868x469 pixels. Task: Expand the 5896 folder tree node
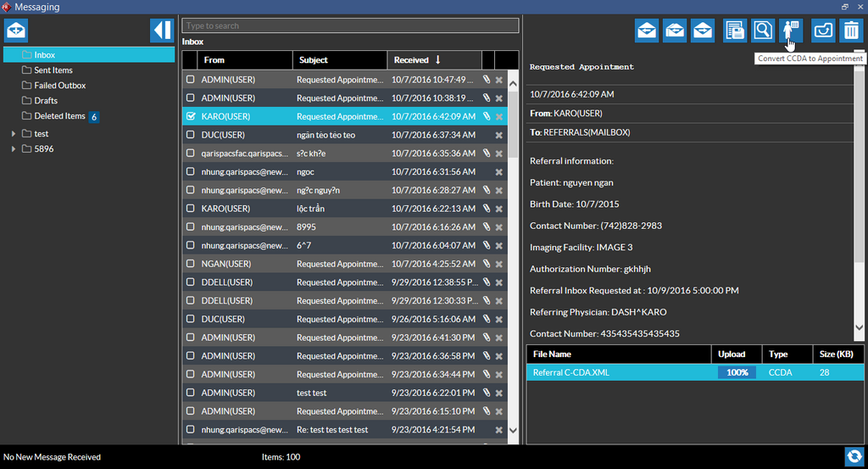(13, 149)
